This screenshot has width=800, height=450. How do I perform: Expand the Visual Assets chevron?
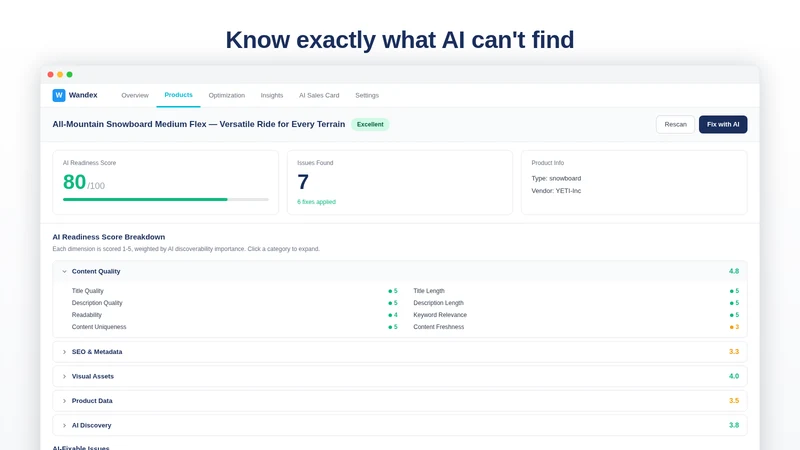point(64,377)
